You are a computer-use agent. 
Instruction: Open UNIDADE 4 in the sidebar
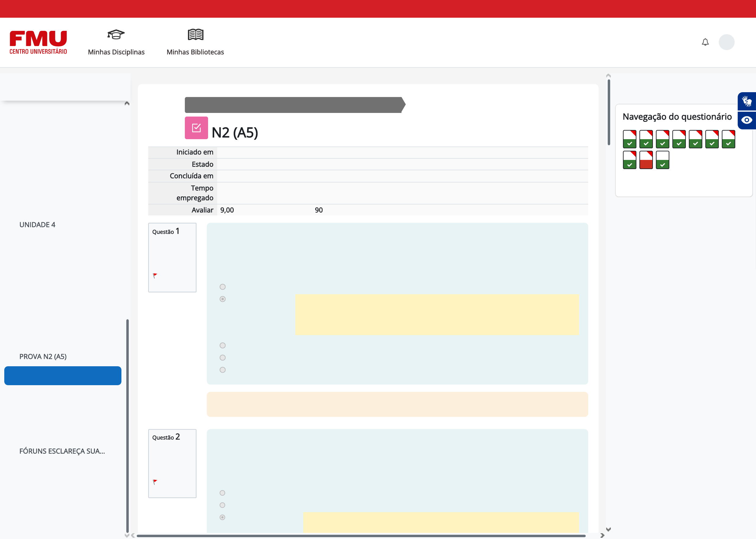(37, 225)
